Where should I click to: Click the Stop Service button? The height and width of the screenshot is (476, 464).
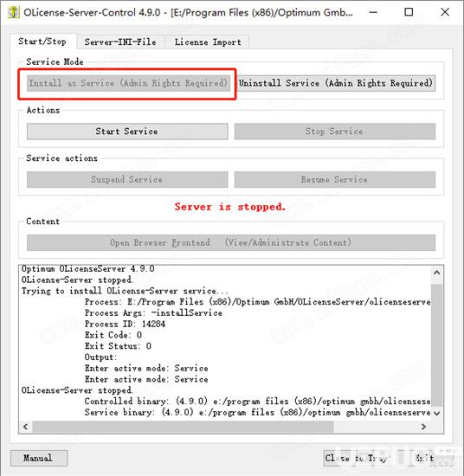[x=335, y=132]
